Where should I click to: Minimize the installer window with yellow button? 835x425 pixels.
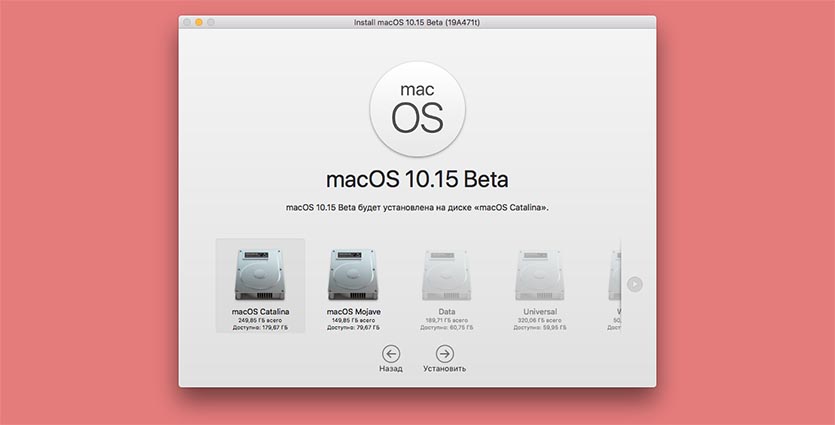(x=199, y=22)
